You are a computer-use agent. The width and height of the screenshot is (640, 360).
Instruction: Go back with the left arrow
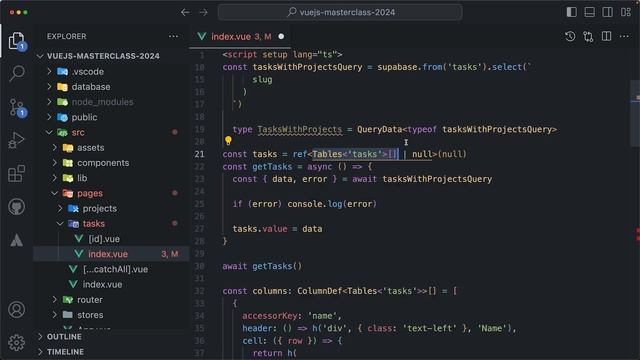(x=185, y=12)
